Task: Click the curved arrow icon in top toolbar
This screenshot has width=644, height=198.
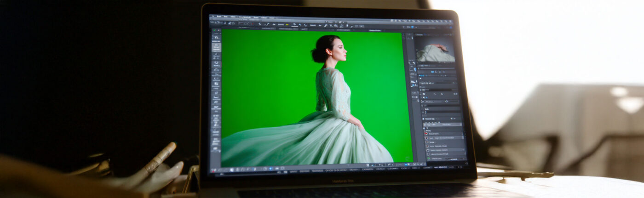Action: click(305, 25)
